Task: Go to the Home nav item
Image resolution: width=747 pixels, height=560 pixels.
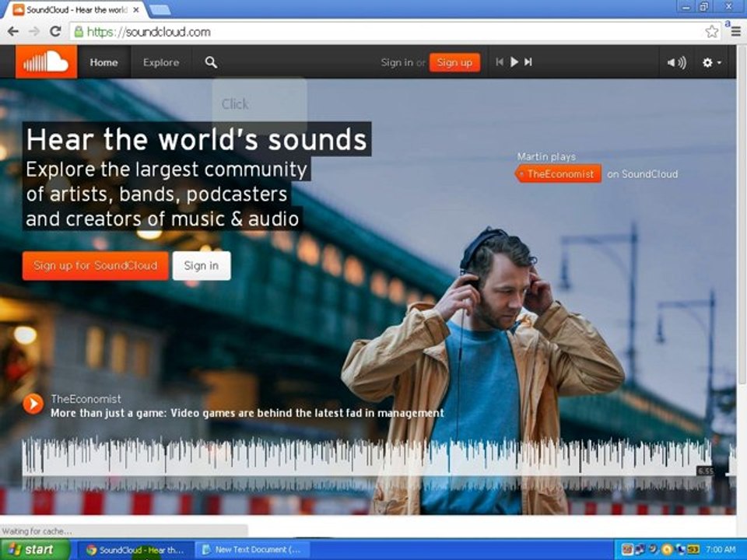Action: pyautogui.click(x=103, y=62)
